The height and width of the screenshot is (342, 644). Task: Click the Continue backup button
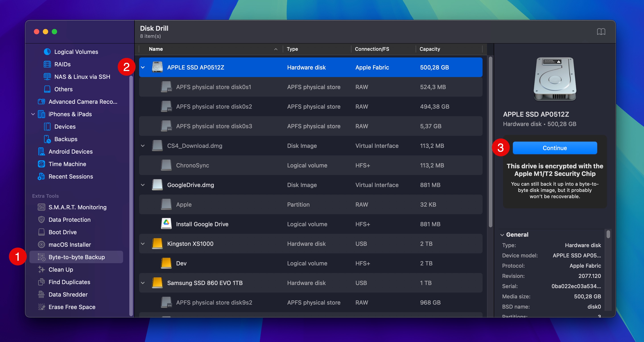point(555,148)
